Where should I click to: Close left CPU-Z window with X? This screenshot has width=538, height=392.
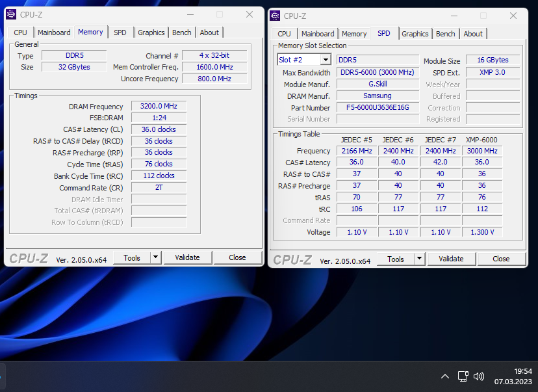[x=250, y=14]
